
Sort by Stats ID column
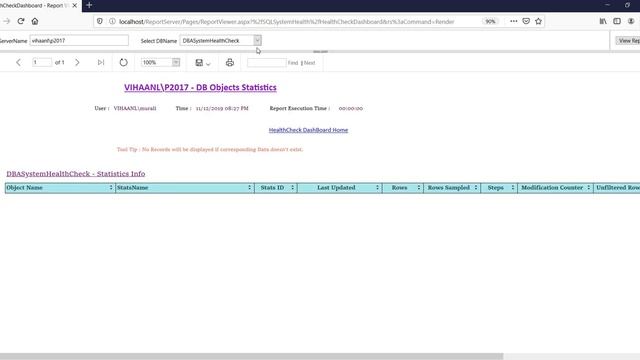[292, 188]
